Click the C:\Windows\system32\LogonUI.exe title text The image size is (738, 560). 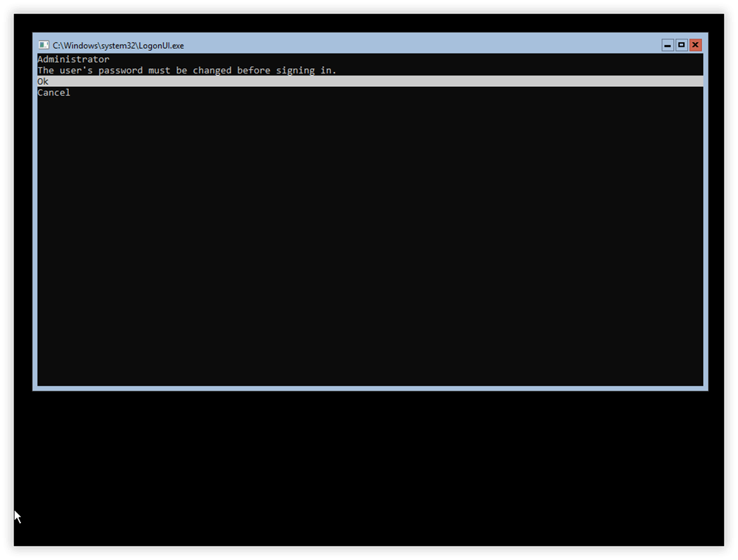(118, 45)
